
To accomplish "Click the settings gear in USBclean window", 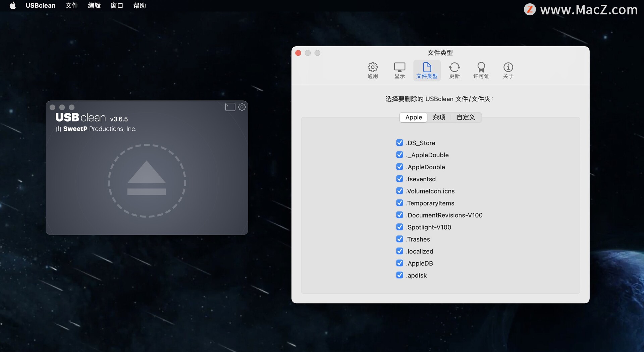I will click(x=242, y=107).
